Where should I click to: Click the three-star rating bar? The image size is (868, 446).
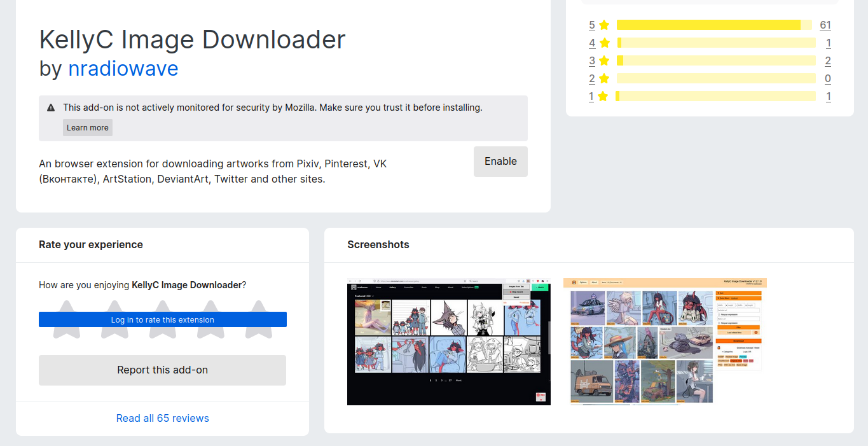pyautogui.click(x=716, y=60)
